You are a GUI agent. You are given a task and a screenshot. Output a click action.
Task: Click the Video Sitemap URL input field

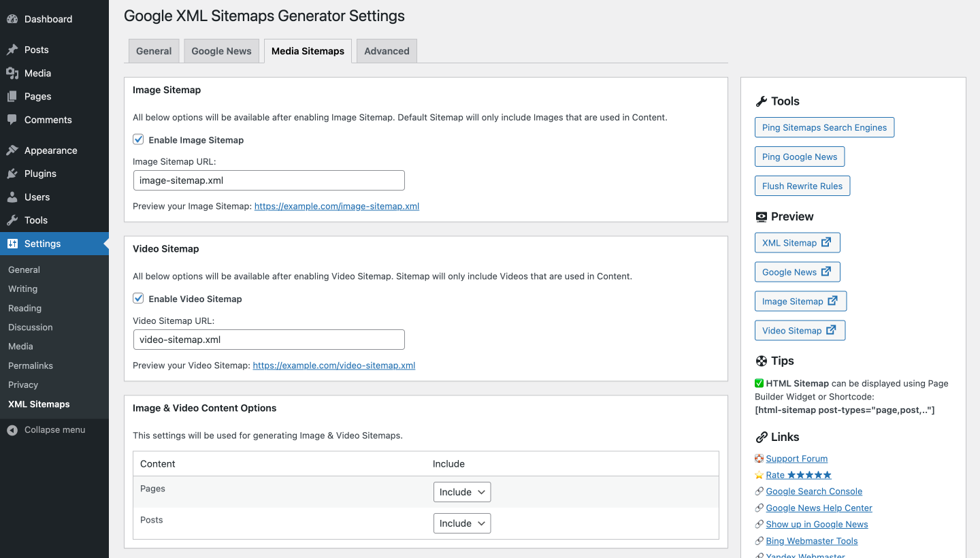(269, 340)
